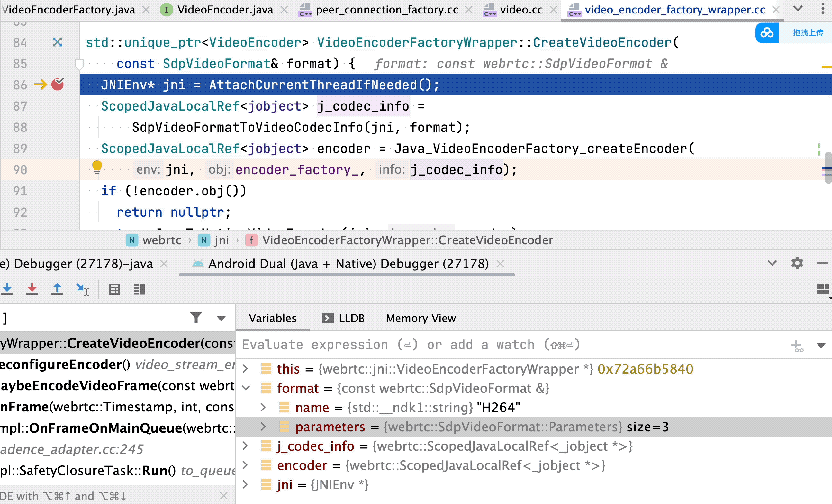Toggle code folding marker at line 85

(x=79, y=63)
